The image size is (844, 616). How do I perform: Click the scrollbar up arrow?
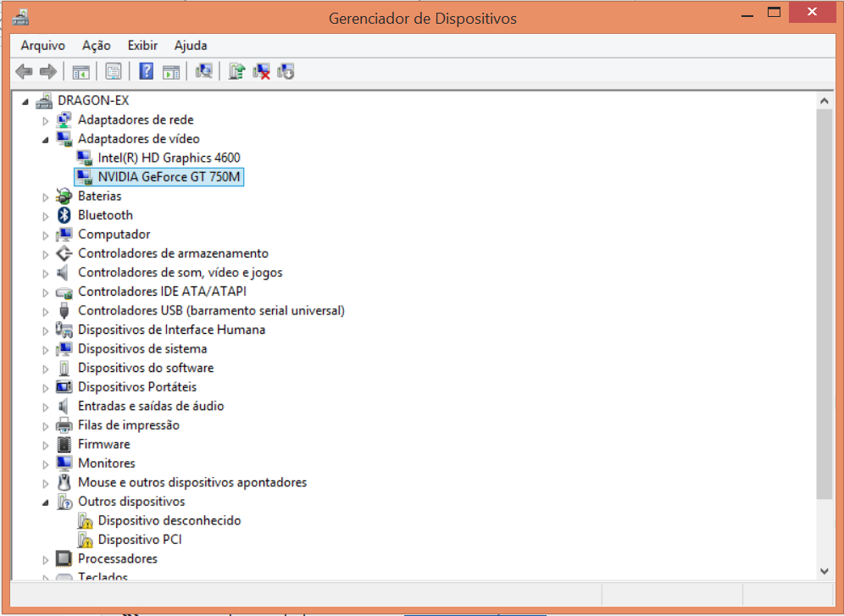pos(824,101)
